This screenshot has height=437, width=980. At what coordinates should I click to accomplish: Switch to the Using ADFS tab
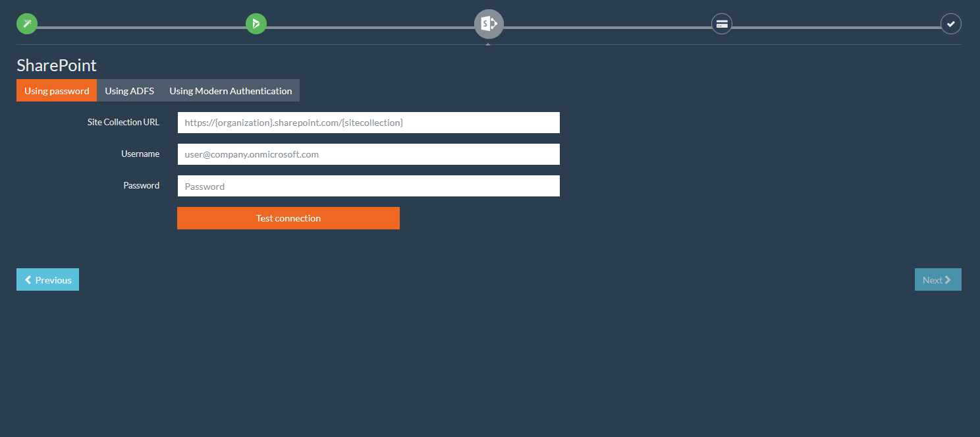pos(129,91)
